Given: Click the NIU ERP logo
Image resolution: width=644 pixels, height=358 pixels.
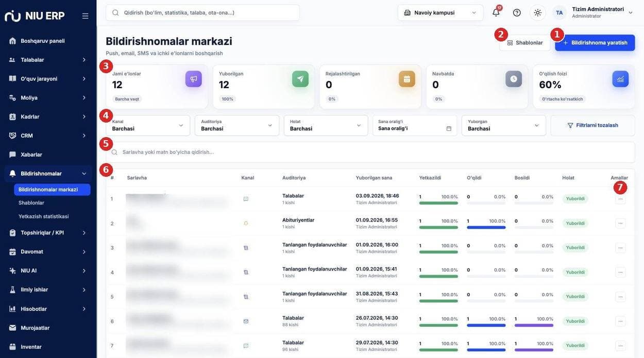Looking at the screenshot, I should (x=35, y=16).
